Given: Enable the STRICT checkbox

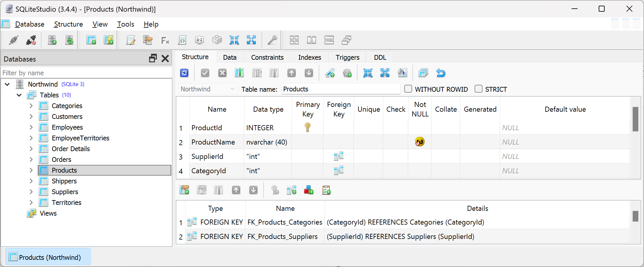Looking at the screenshot, I should click(x=479, y=89).
